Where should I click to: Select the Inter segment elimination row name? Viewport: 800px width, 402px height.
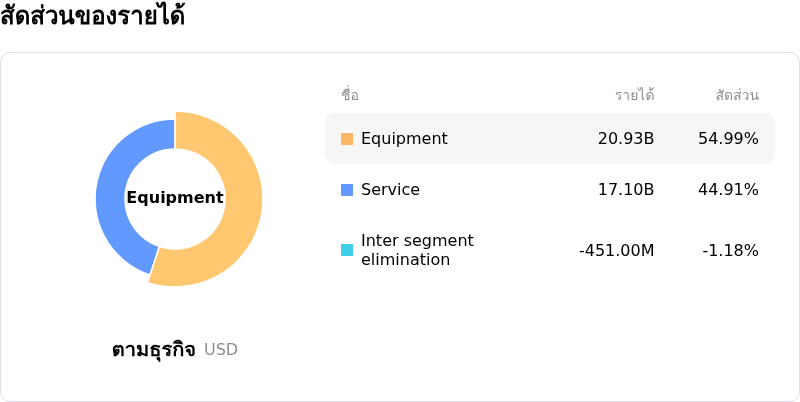[417, 250]
